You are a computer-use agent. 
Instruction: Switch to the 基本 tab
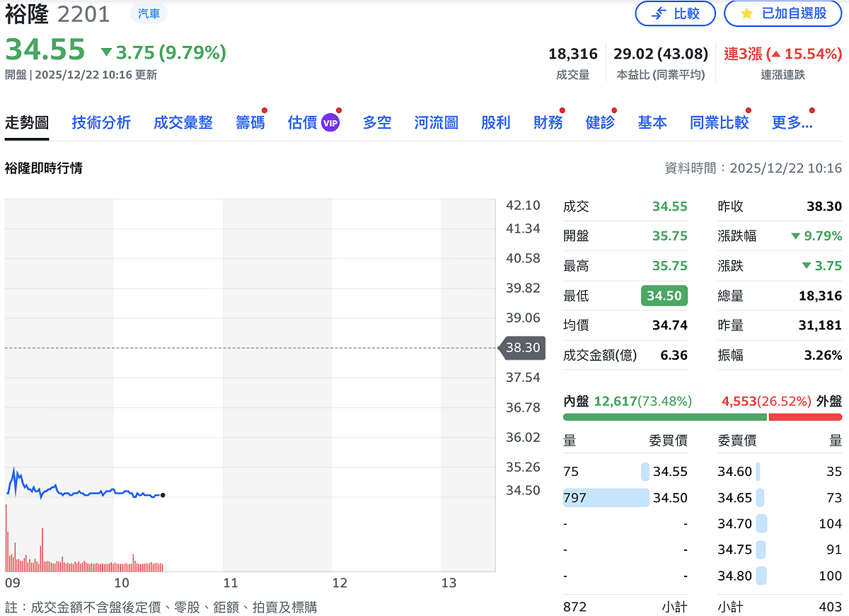click(x=652, y=122)
